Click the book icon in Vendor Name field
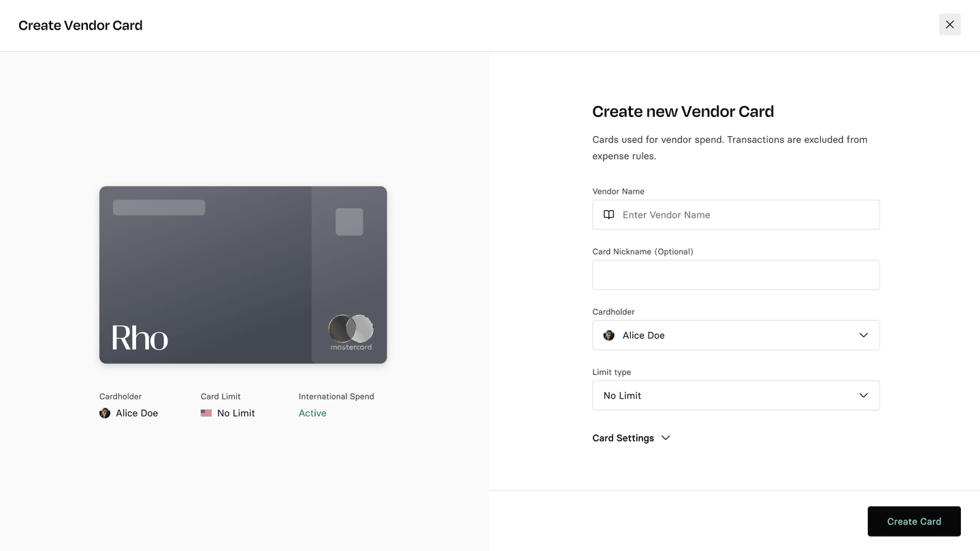The image size is (980, 551). tap(609, 215)
